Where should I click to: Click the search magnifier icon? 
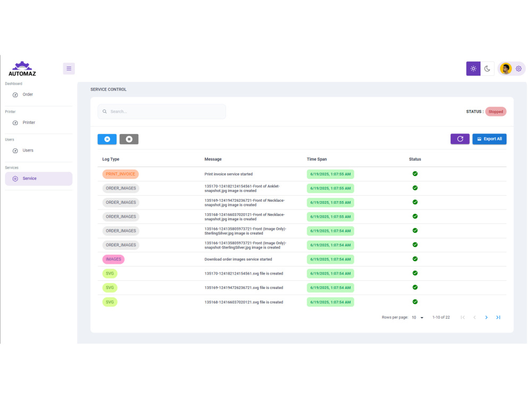104,111
